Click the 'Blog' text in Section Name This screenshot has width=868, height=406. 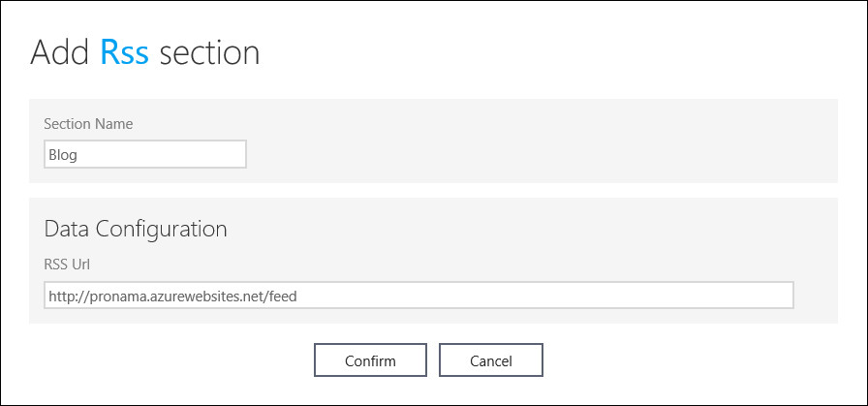tap(63, 154)
